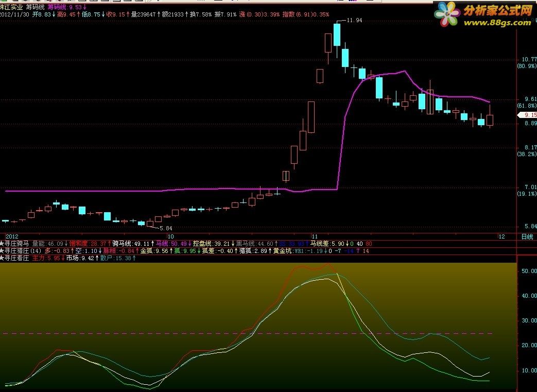The width and height of the screenshot is (537, 392).
Task: Click the 金狐:9.56 indicator value
Action: click(156, 251)
